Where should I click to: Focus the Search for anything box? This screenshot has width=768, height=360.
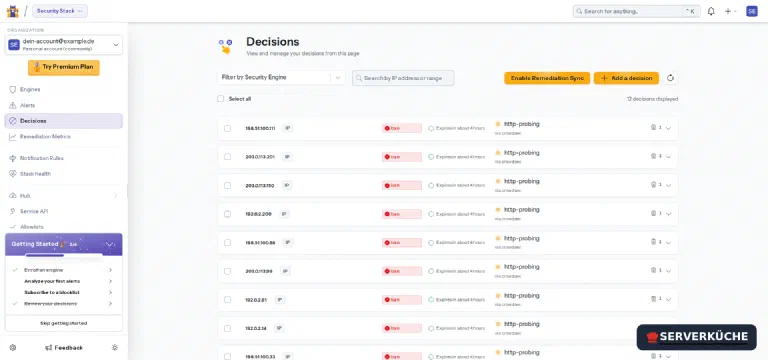(x=636, y=11)
